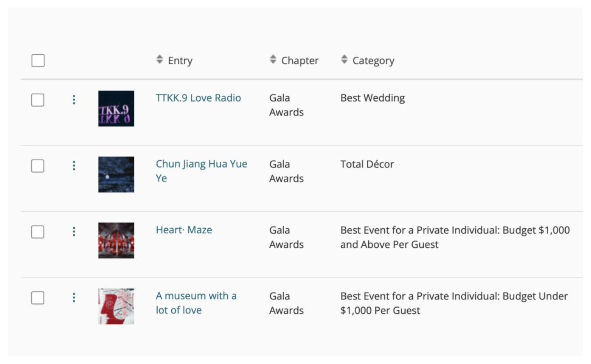The height and width of the screenshot is (364, 591).
Task: Click the TTKK.9 Love Radio thumbnail image
Action: click(116, 108)
